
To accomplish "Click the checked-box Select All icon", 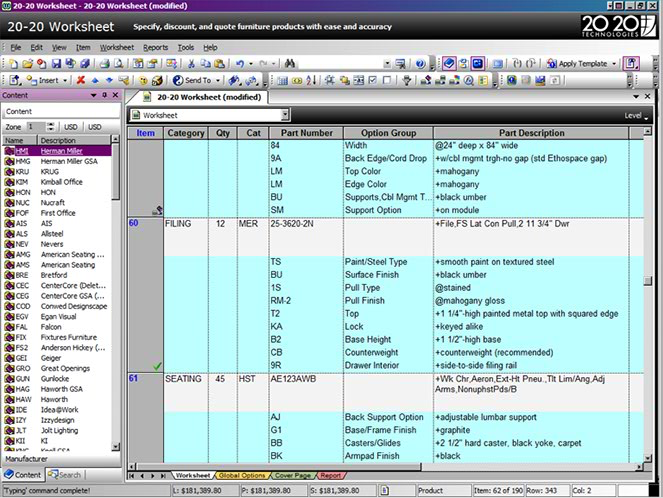I will (x=373, y=80).
